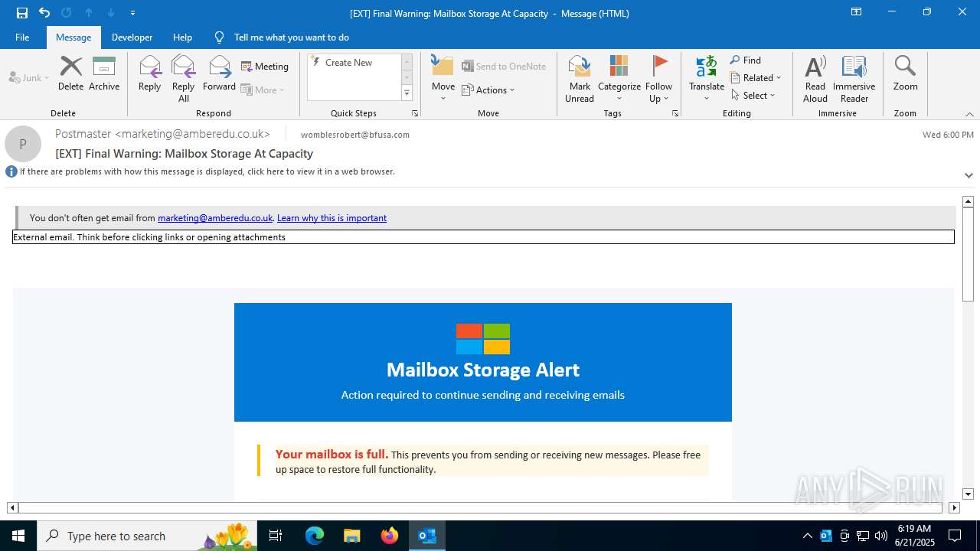Open Learn why this is important link
Viewport: 980px width, 551px height.
332,218
